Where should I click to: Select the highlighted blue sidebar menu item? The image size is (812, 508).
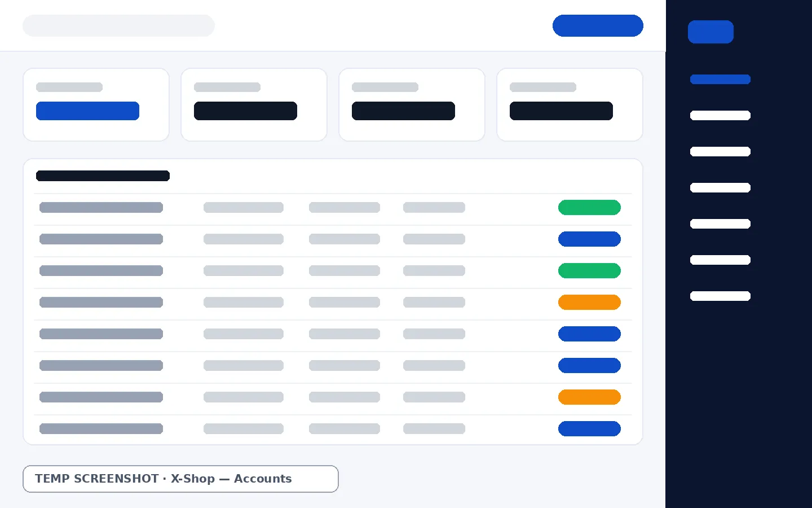pos(720,80)
